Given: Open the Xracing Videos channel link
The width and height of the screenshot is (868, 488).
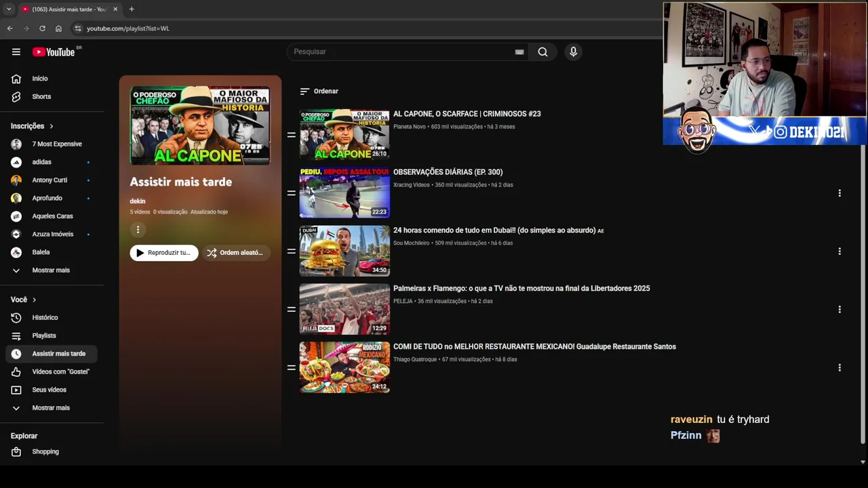Looking at the screenshot, I should pyautogui.click(x=412, y=185).
